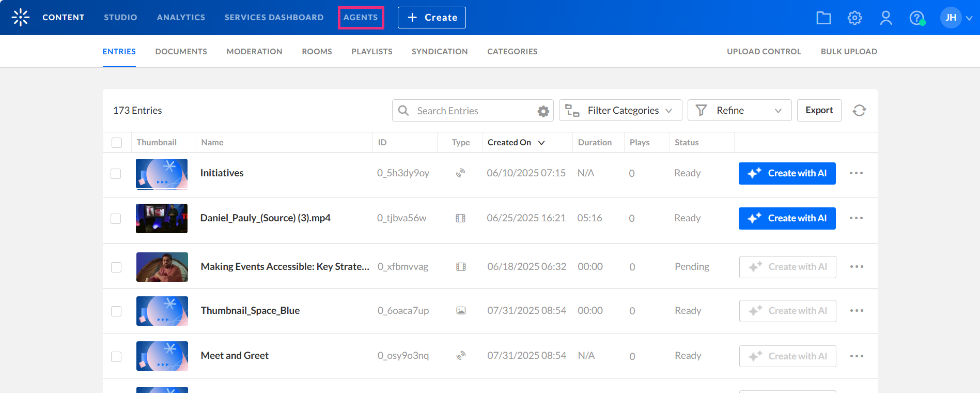Open the Meet and Greet entry link

coord(235,356)
